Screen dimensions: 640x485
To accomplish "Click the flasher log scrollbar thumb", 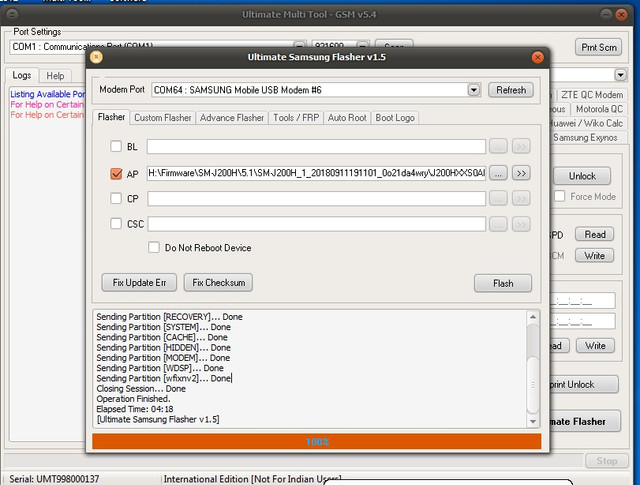I will [x=533, y=385].
